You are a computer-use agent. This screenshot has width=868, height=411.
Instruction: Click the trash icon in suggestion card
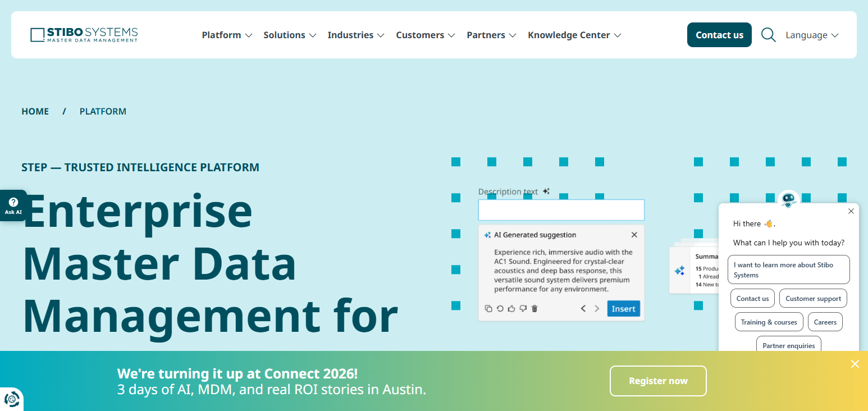coord(534,308)
